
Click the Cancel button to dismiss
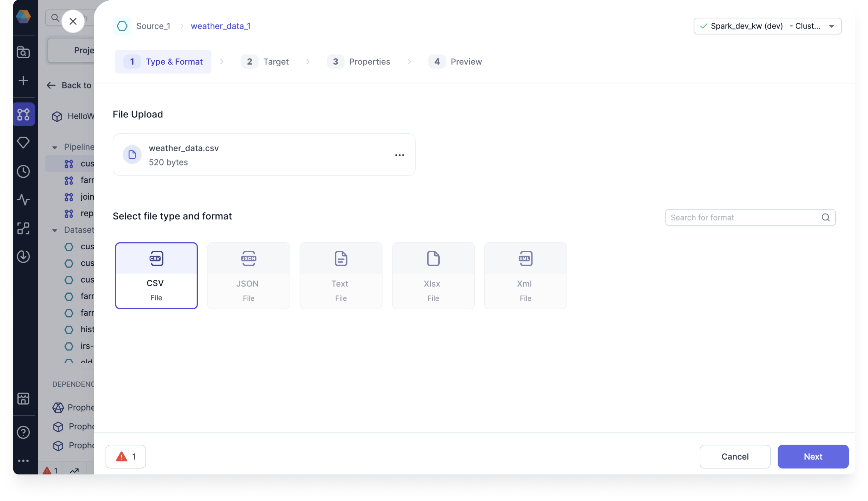pos(734,456)
